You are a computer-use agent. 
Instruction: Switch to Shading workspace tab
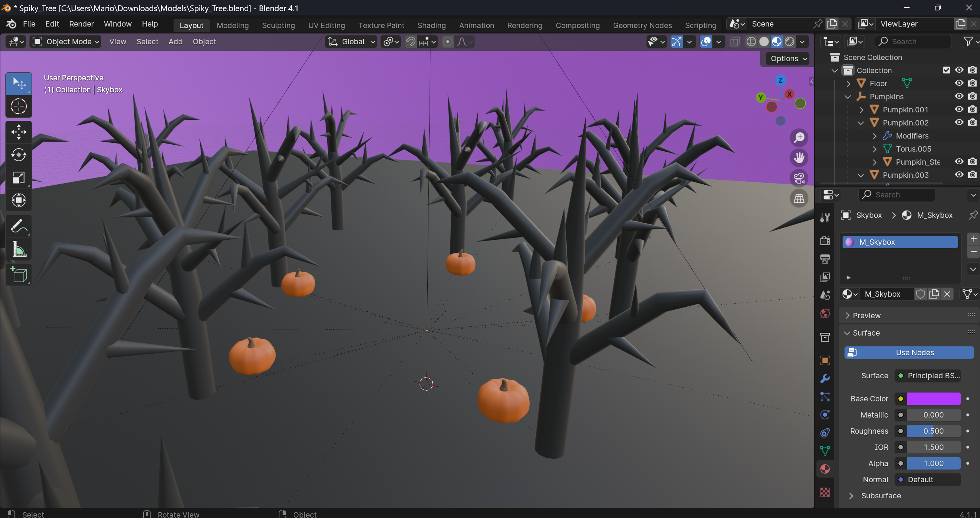click(x=431, y=25)
